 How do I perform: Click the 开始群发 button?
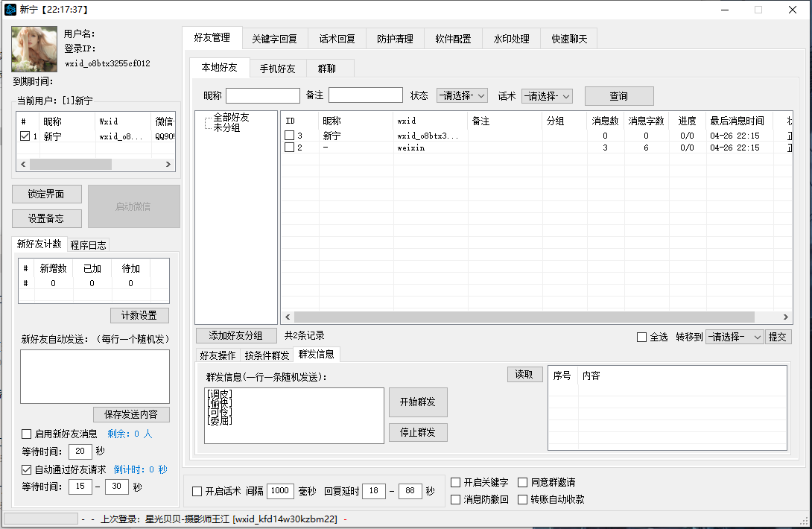point(418,402)
